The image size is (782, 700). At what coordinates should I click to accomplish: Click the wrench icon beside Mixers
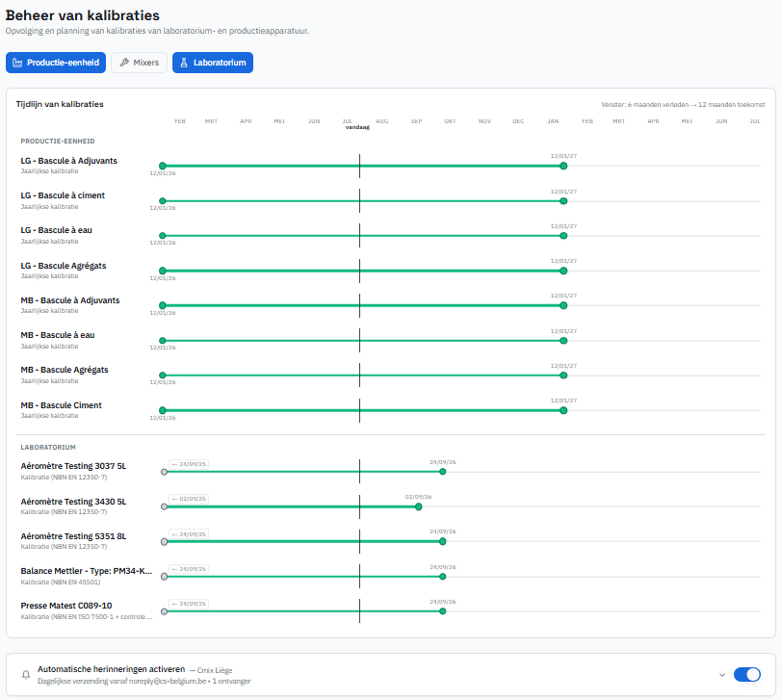124,63
